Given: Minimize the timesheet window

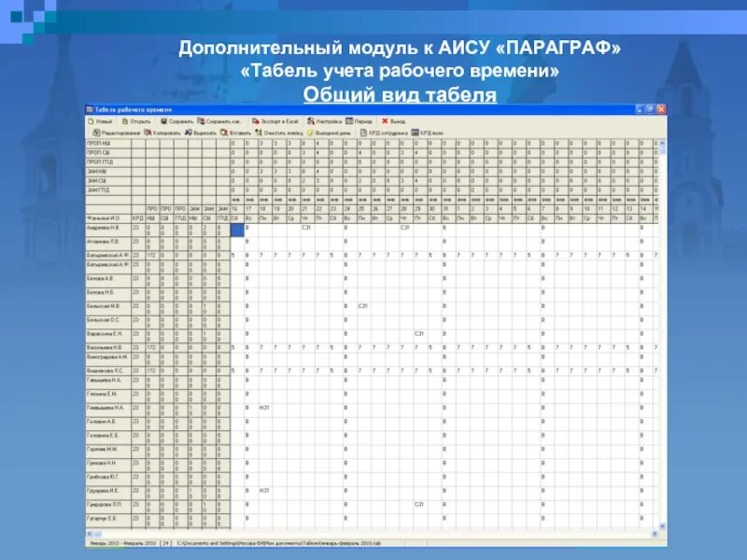Looking at the screenshot, I should click(640, 109).
